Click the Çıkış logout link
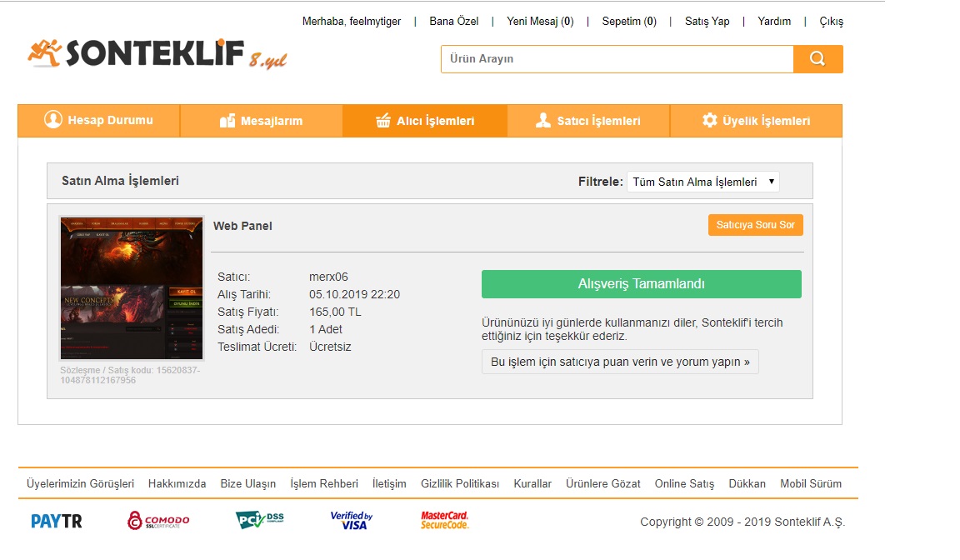Screen dimensions: 960x560 tap(831, 22)
